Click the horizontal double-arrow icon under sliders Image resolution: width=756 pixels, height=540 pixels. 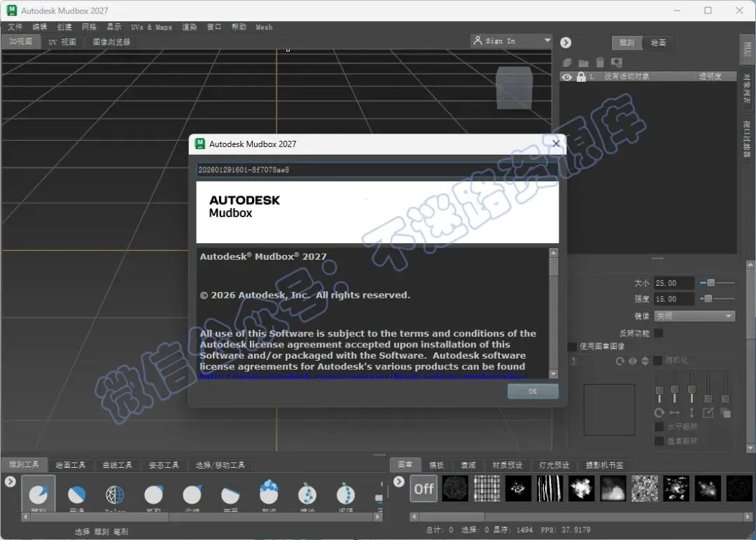pos(675,413)
